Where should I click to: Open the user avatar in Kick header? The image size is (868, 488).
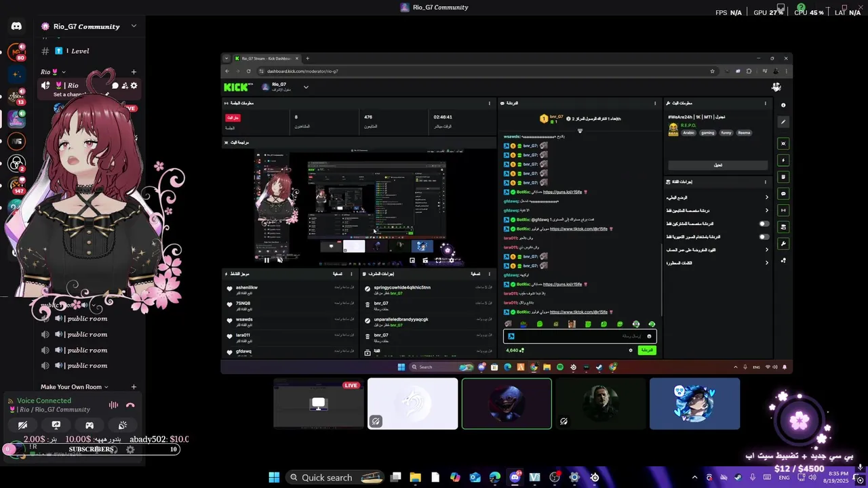[x=776, y=87]
